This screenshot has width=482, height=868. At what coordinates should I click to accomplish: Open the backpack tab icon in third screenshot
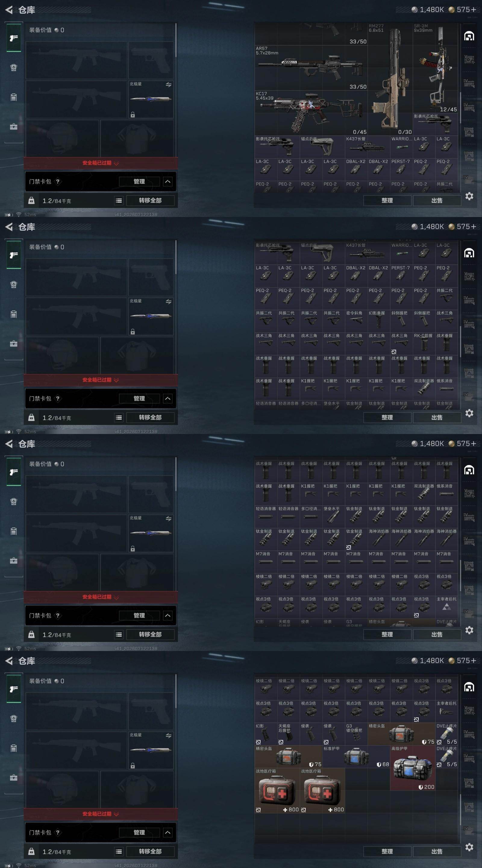14,531
